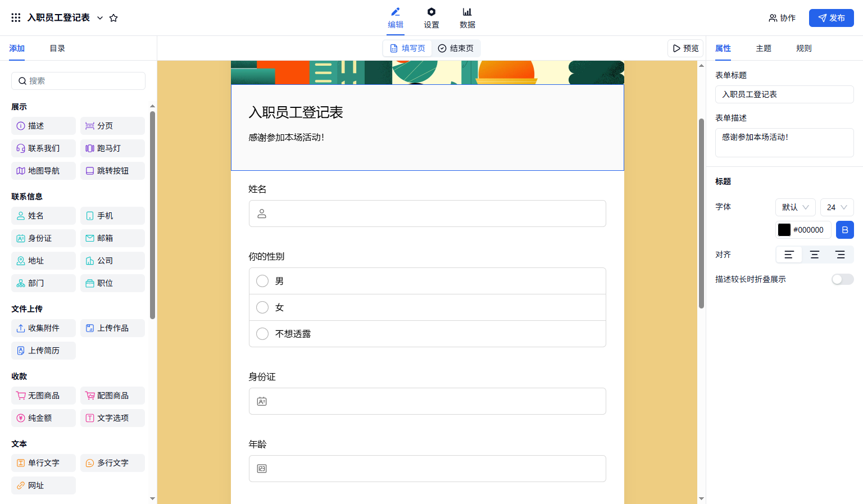Open the black #000000 color swatch
The image size is (863, 504).
[784, 230]
